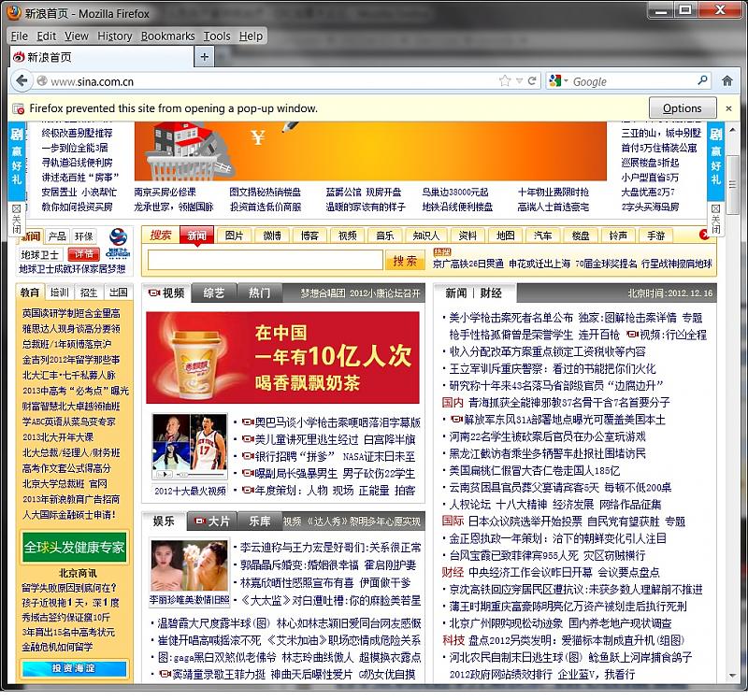This screenshot has width=748, height=700.
Task: Reload the page with the refresh icon
Action: [532, 81]
